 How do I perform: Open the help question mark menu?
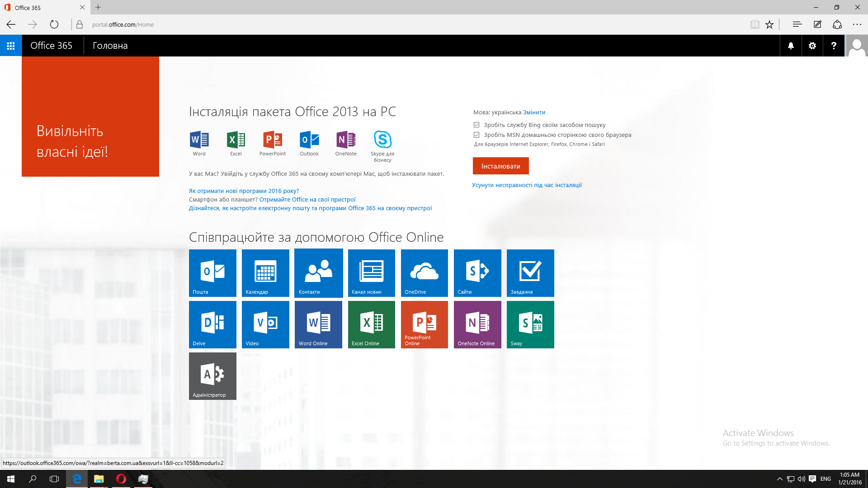click(x=834, y=46)
